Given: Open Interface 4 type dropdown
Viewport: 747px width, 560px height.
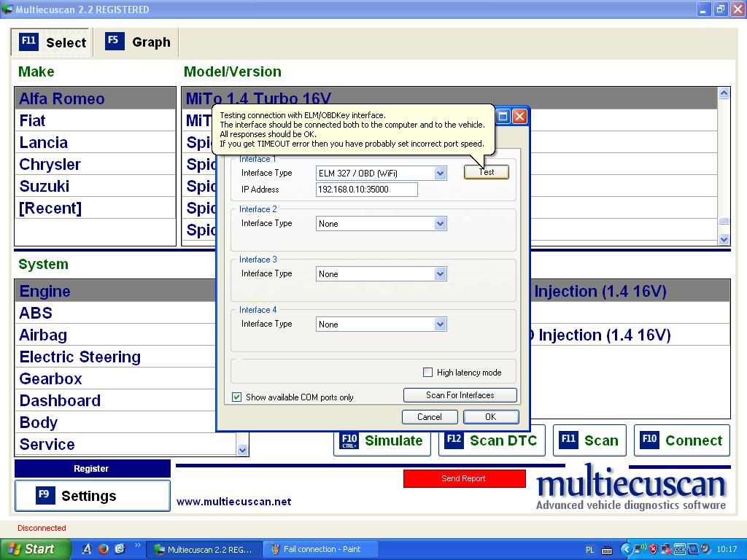Looking at the screenshot, I should [x=440, y=324].
